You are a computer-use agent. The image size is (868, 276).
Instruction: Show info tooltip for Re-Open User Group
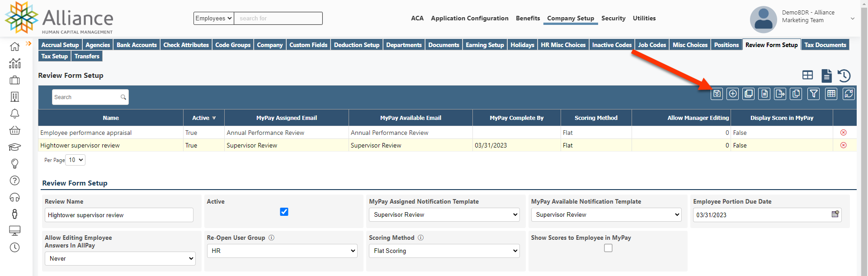271,238
